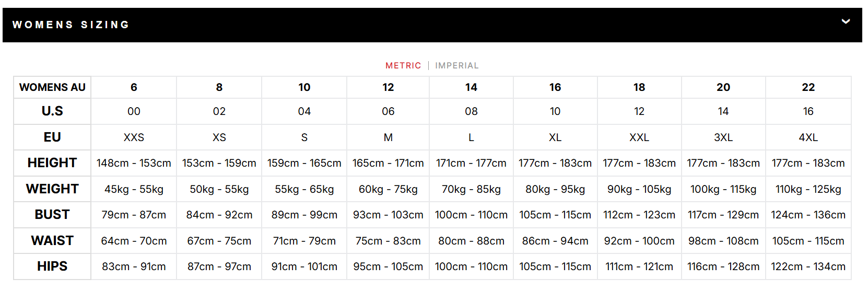Click AU size 6 column header
This screenshot has width=868, height=290.
(134, 87)
